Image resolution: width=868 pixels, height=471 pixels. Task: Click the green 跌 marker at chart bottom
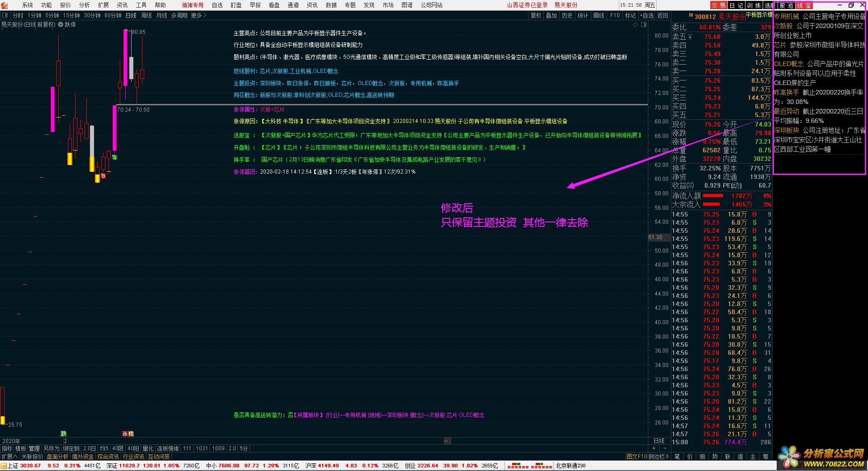pos(64,434)
